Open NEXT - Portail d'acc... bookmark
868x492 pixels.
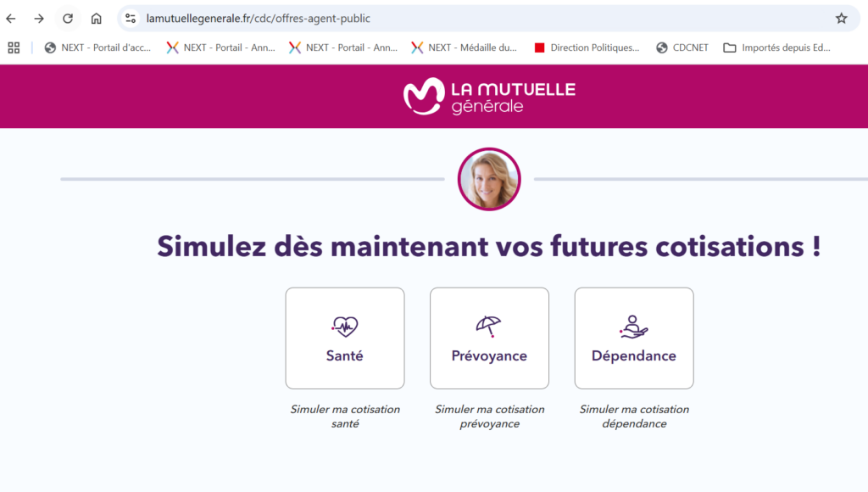pos(97,48)
